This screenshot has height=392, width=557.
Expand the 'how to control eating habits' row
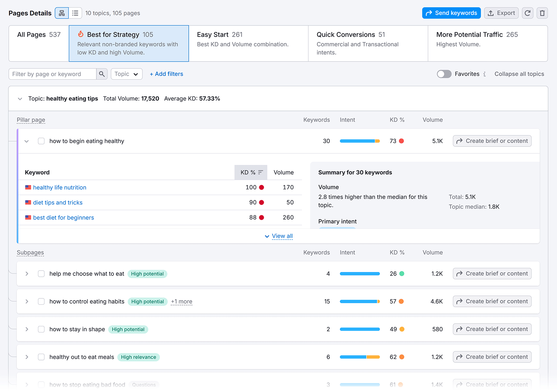(26, 302)
